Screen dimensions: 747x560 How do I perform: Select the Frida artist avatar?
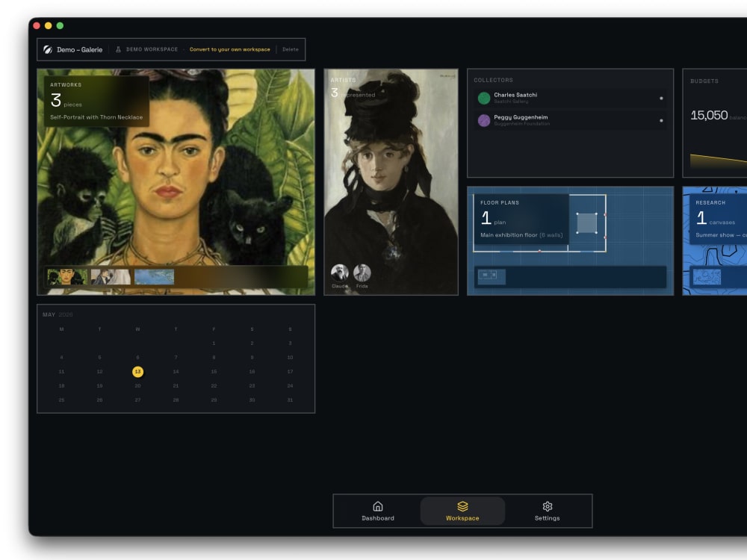tap(362, 273)
